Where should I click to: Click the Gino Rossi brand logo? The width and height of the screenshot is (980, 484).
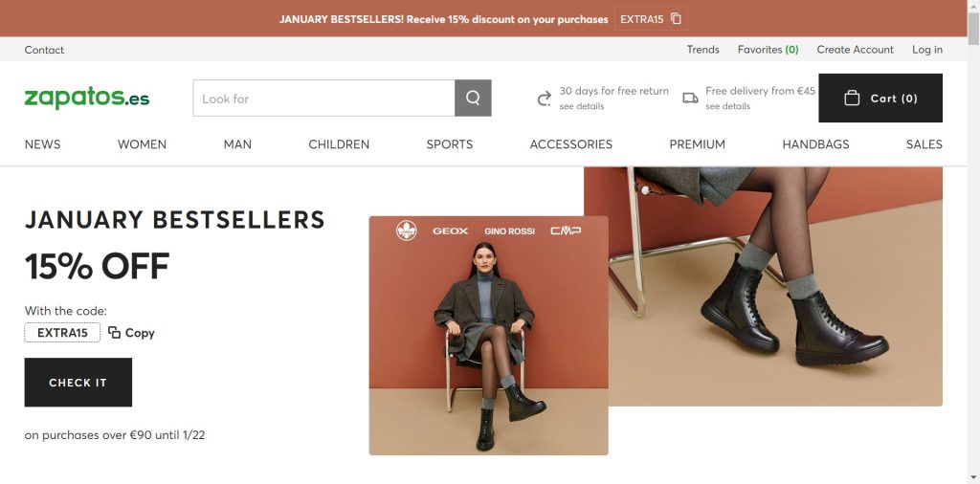(509, 231)
